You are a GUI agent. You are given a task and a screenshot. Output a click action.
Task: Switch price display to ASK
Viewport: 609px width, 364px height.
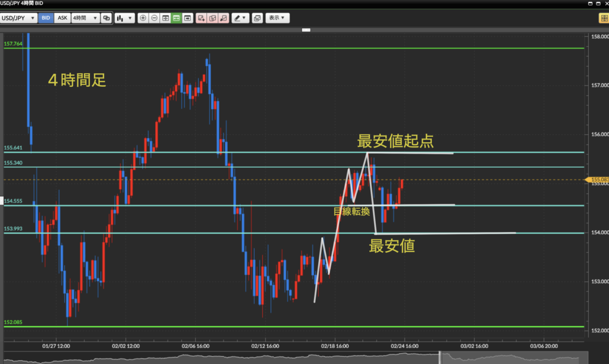(62, 18)
